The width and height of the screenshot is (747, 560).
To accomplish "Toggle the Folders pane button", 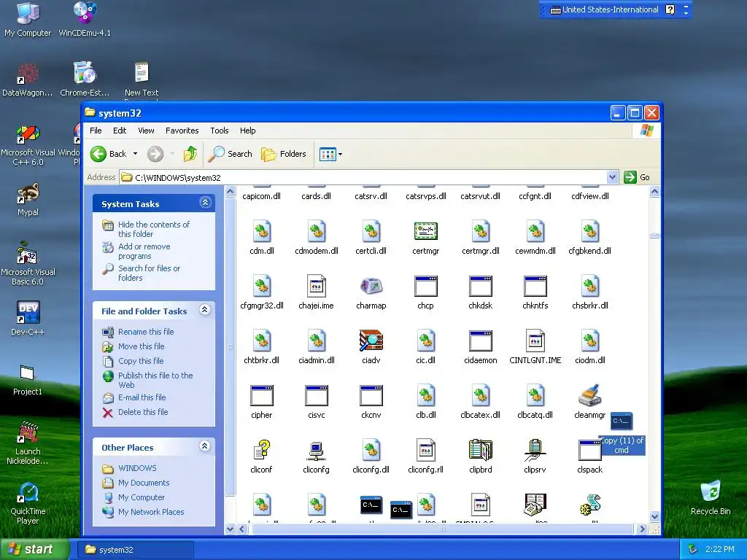I will coord(284,154).
